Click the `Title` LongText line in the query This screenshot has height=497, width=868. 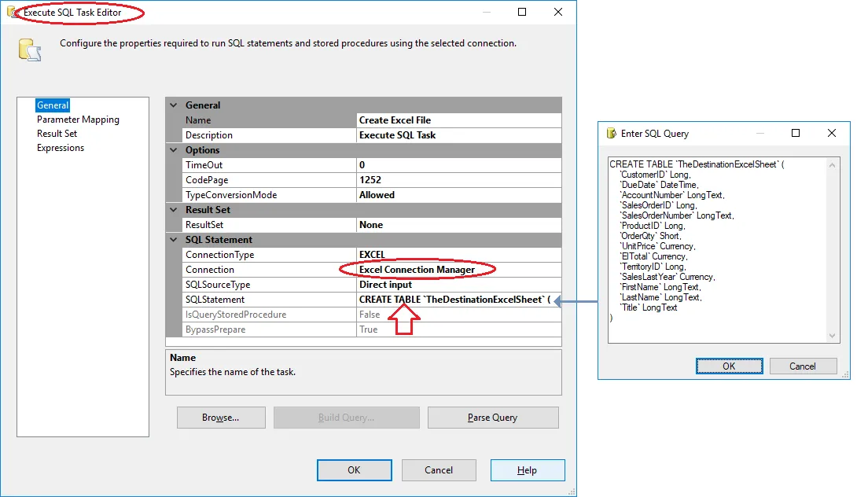(x=649, y=307)
